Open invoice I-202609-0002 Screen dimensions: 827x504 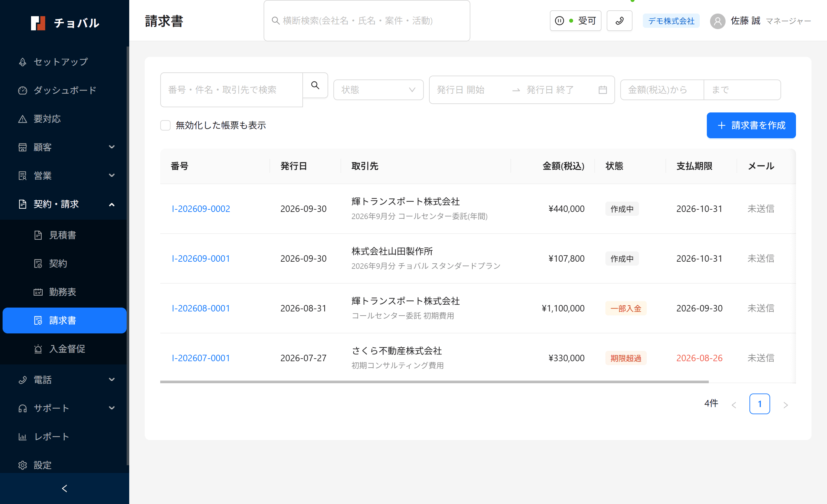201,209
